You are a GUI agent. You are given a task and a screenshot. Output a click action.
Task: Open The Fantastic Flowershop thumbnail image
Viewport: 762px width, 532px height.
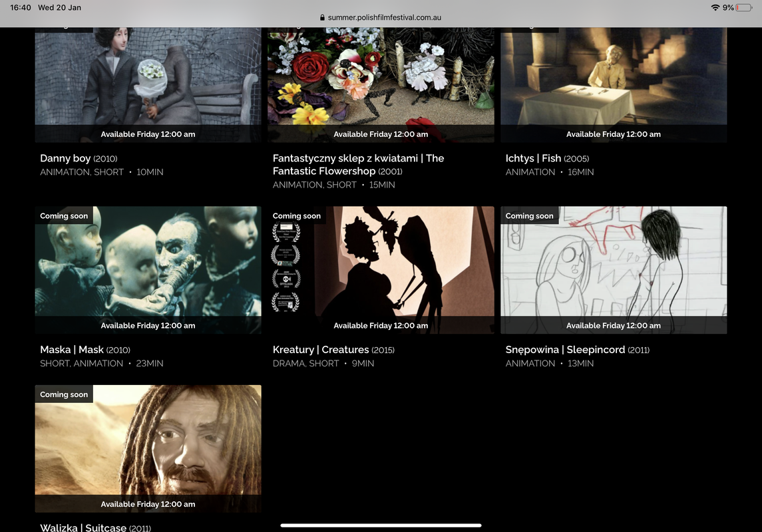tap(381, 85)
